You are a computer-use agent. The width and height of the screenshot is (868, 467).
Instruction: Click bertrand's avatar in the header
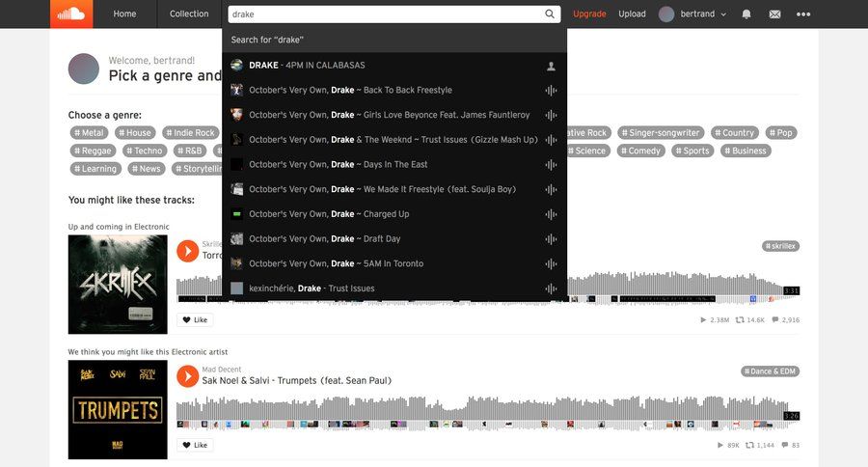(x=666, y=14)
